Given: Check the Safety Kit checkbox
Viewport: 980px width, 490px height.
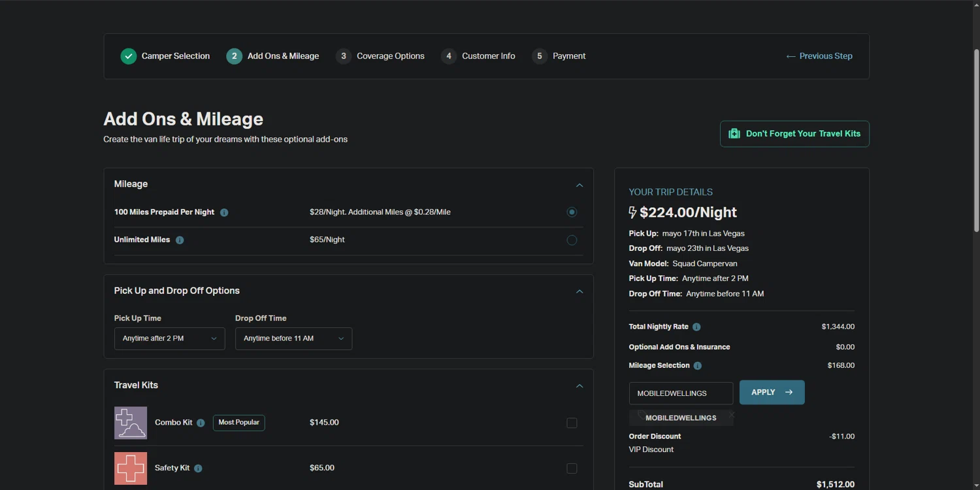Looking at the screenshot, I should 572,468.
